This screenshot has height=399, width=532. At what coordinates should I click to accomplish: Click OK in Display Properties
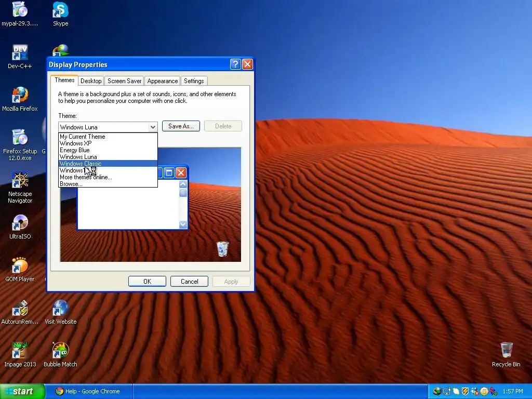coord(147,281)
